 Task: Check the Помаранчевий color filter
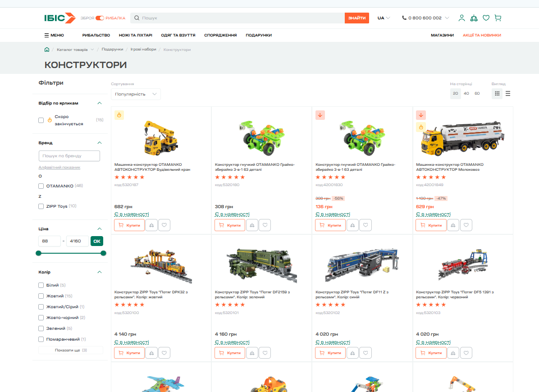[x=41, y=339]
